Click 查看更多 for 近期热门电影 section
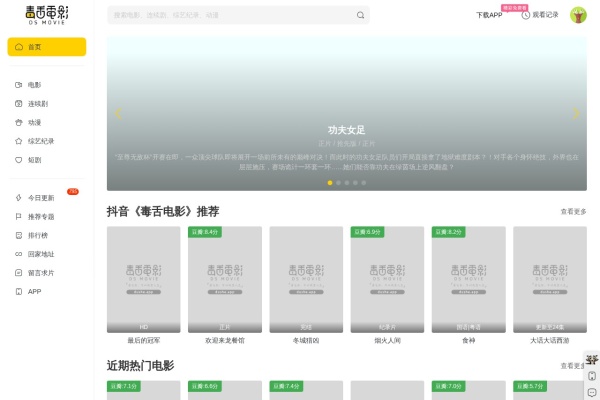 [572, 366]
